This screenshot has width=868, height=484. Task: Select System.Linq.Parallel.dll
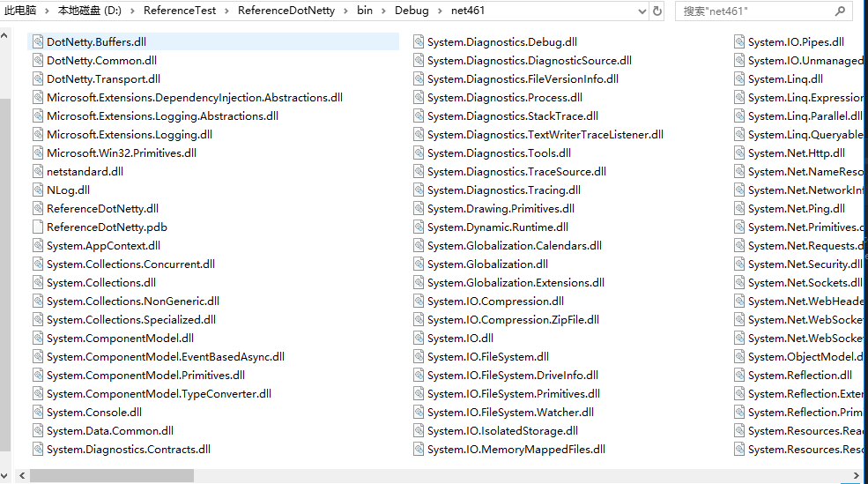(x=805, y=116)
